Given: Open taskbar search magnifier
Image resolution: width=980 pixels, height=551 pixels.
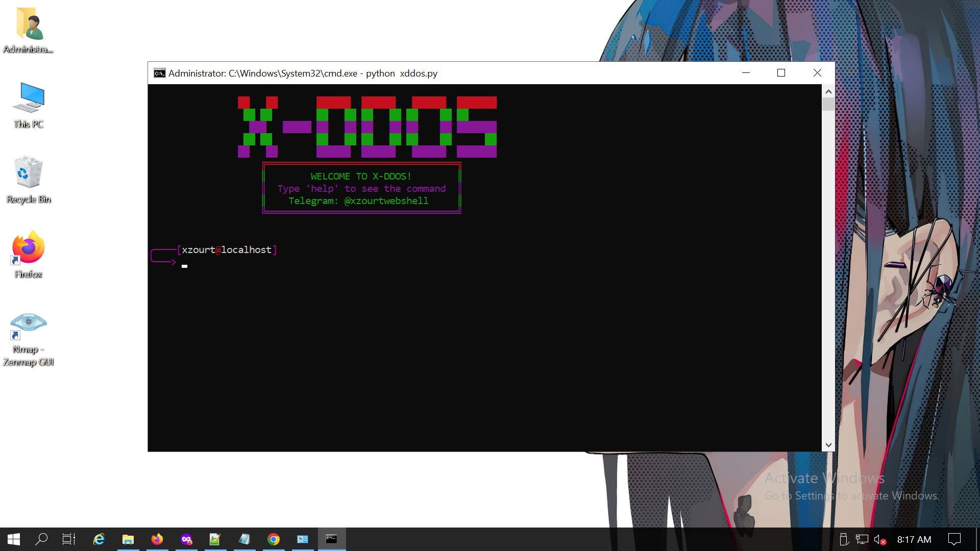Looking at the screenshot, I should pyautogui.click(x=41, y=539).
